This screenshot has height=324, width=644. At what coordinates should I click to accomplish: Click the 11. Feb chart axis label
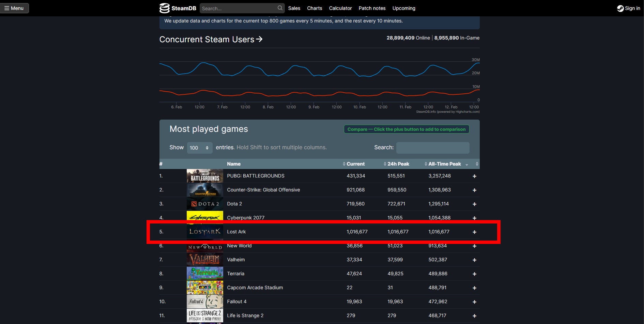(405, 107)
